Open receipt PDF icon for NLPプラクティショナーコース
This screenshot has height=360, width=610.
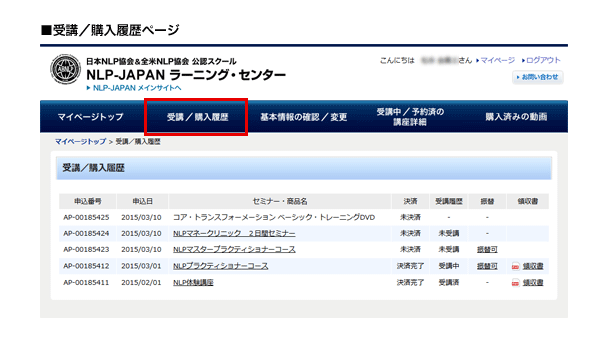click(515, 266)
